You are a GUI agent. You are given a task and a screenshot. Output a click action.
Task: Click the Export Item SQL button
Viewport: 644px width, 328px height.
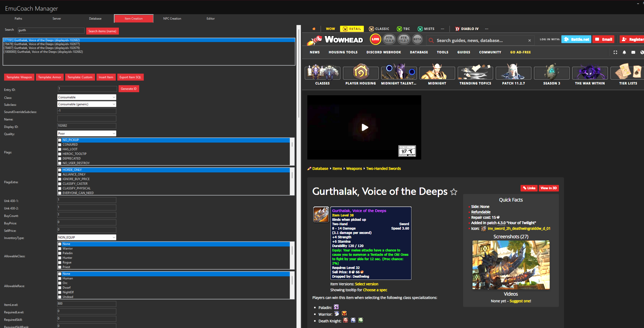coord(130,77)
